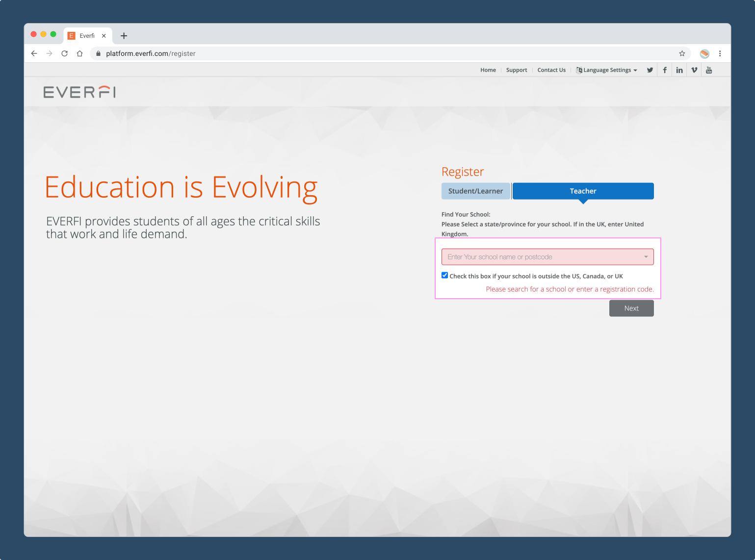The image size is (755, 560).
Task: Click the 'Please search for a school' error message
Action: pyautogui.click(x=570, y=289)
